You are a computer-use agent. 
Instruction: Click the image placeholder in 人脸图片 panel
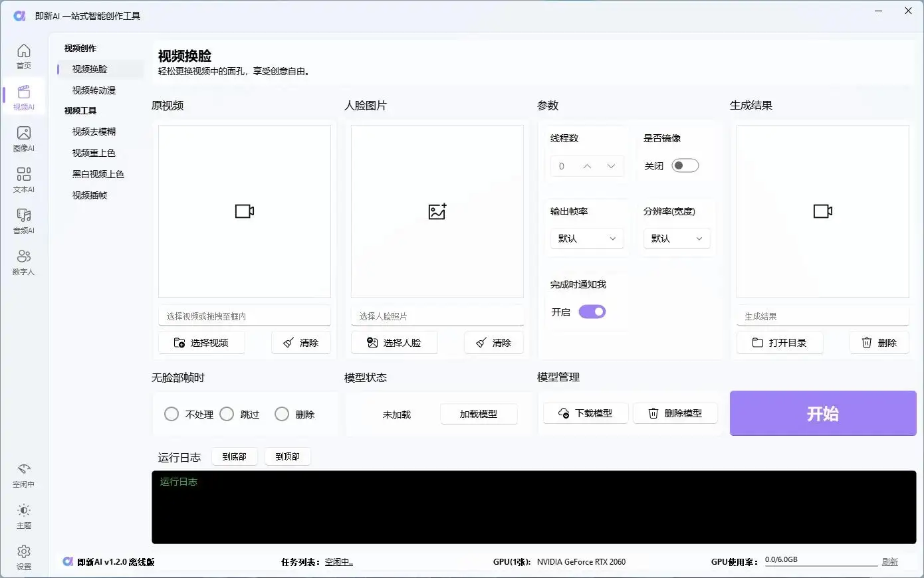(437, 211)
